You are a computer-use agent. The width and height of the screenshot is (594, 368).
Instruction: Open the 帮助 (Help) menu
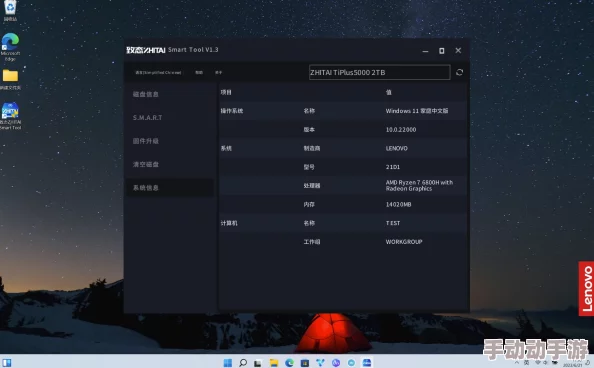(199, 72)
